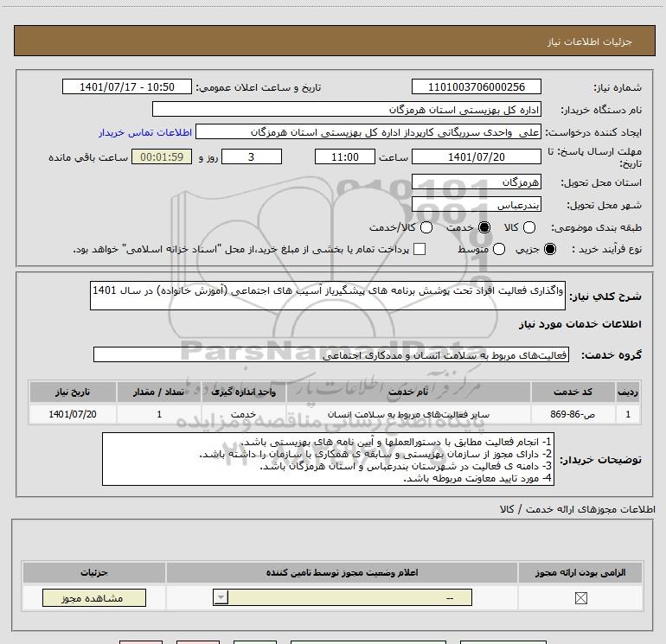Click the واحد اندازه گیری column header
The image size is (666, 644).
pyautogui.click(x=243, y=392)
